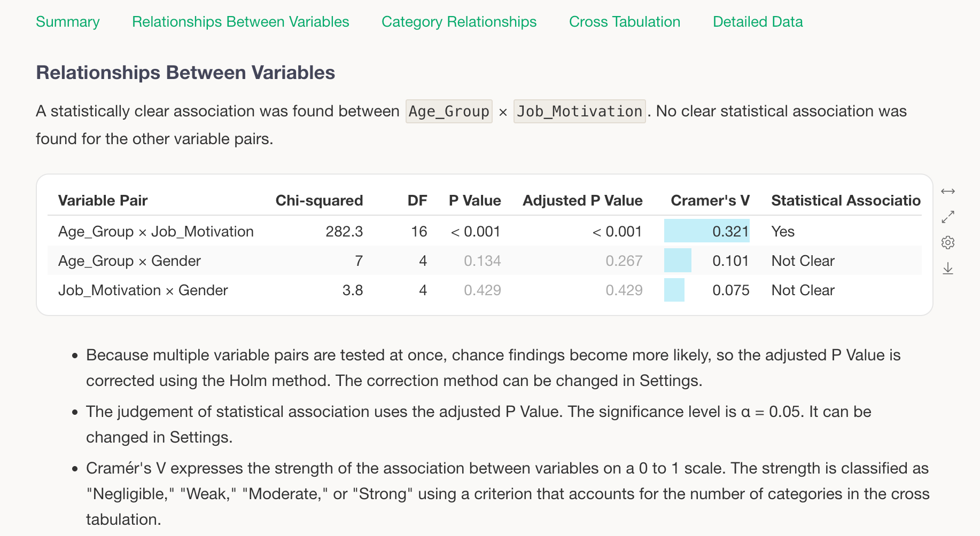The width and height of the screenshot is (980, 536).
Task: Click the adjusted P value 0.267
Action: tap(624, 261)
